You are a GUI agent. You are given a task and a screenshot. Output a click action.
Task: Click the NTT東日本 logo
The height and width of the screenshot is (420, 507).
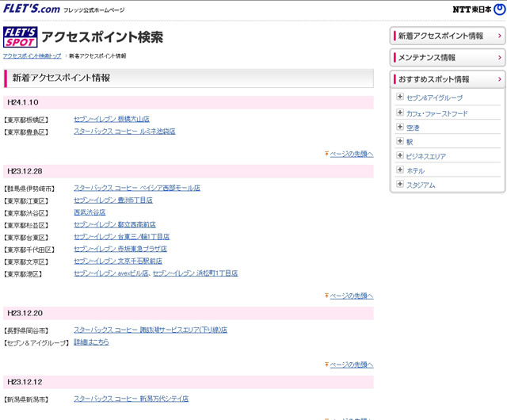coord(478,10)
